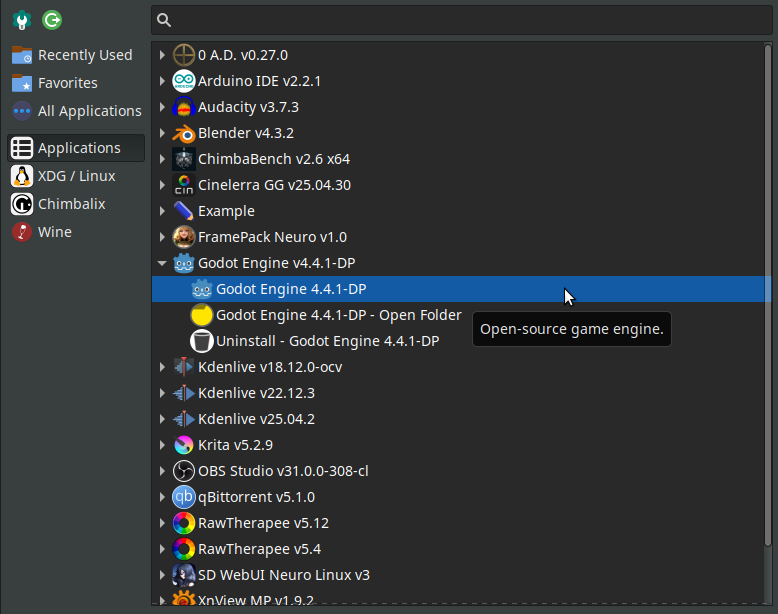Click the green logout arrow icon
Viewport: 778px width, 614px height.
(52, 20)
